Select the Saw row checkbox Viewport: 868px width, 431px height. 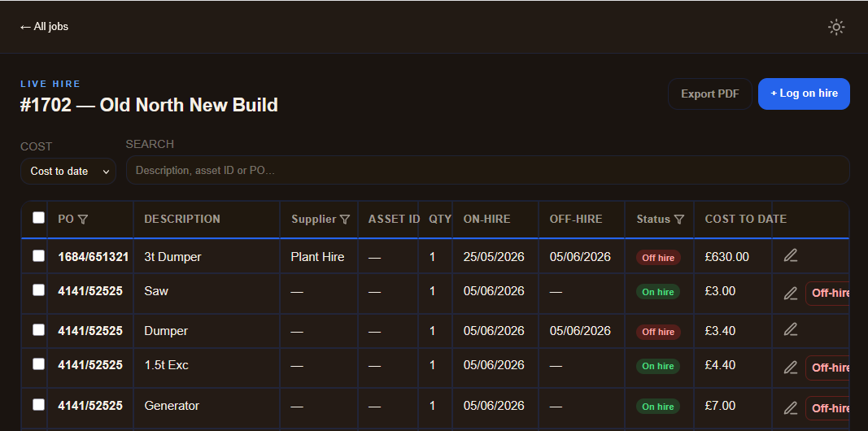[x=38, y=290]
